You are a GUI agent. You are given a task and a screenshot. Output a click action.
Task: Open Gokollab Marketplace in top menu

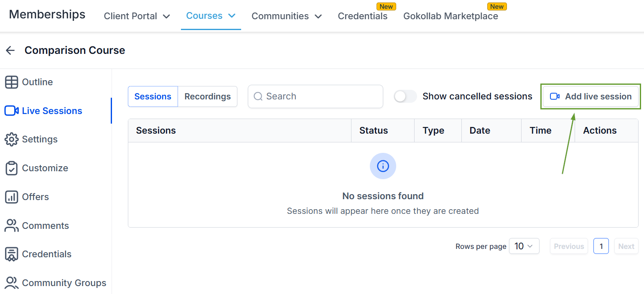450,16
